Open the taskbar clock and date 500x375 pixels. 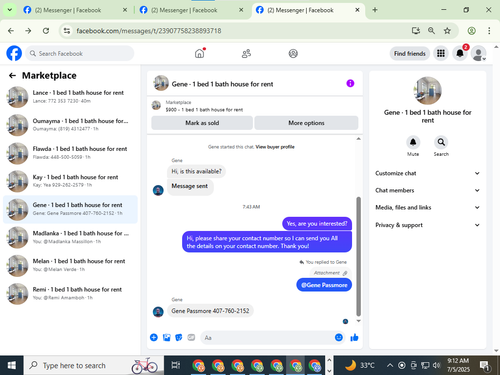(458, 365)
